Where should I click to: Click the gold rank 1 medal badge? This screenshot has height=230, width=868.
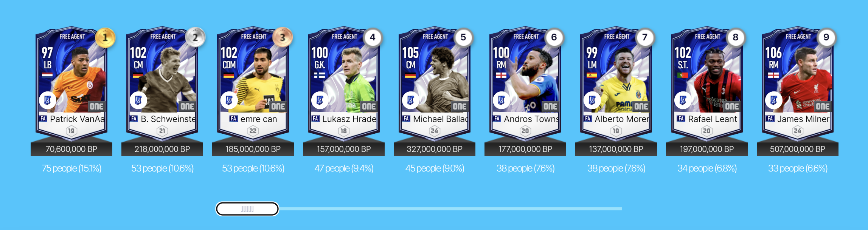105,37
